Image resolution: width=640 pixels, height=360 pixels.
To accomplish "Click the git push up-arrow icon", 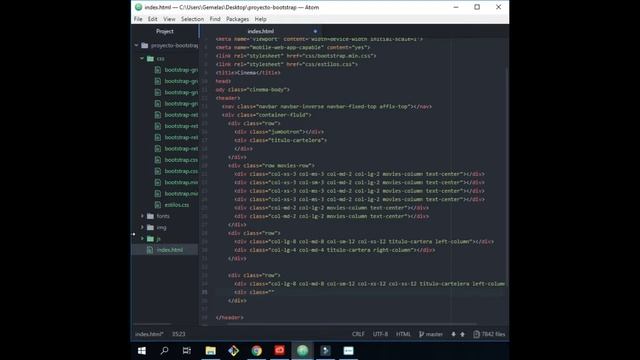I will point(462,334).
